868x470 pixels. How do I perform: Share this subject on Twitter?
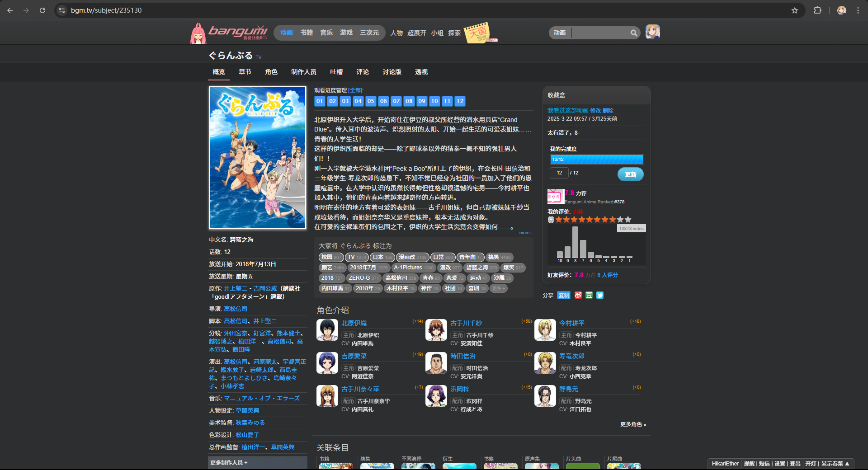click(600, 295)
